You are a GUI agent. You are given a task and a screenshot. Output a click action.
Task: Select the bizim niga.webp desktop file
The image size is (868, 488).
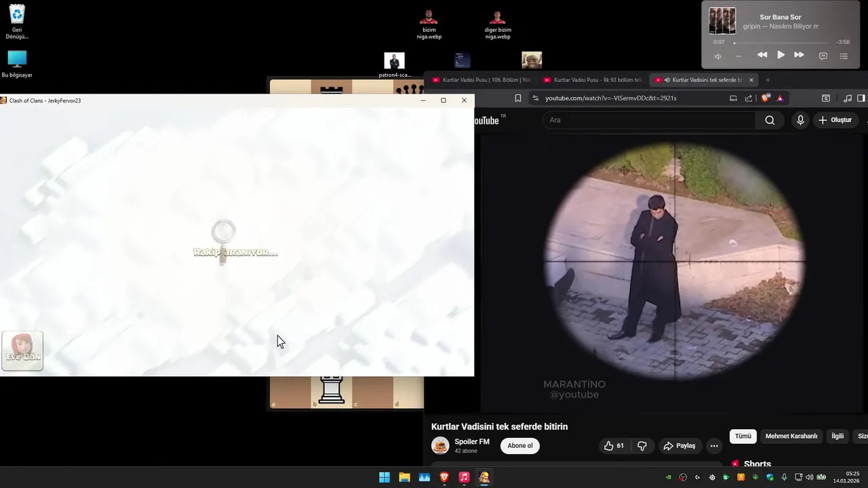[x=429, y=24]
